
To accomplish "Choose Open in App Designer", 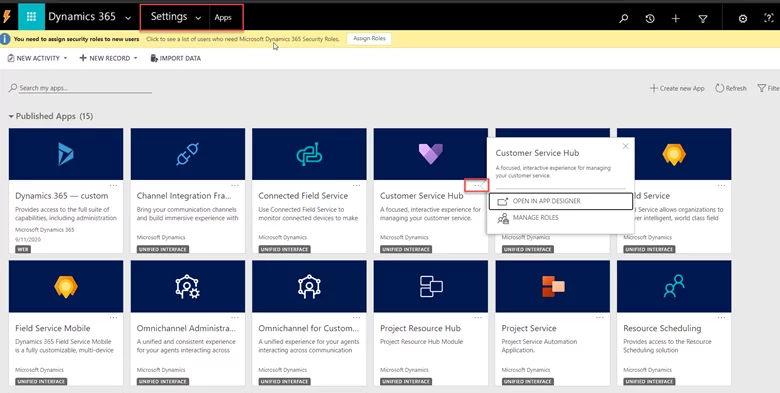I will pos(561,201).
